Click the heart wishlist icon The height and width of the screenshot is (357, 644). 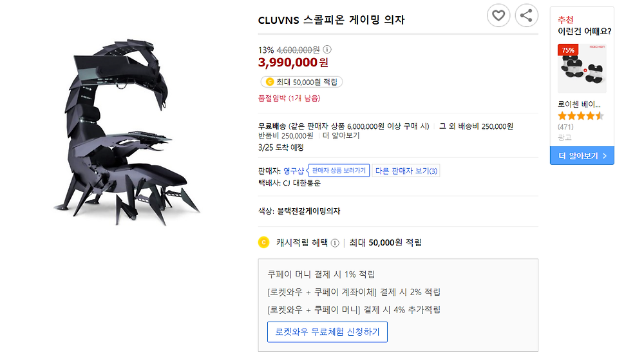pos(498,15)
